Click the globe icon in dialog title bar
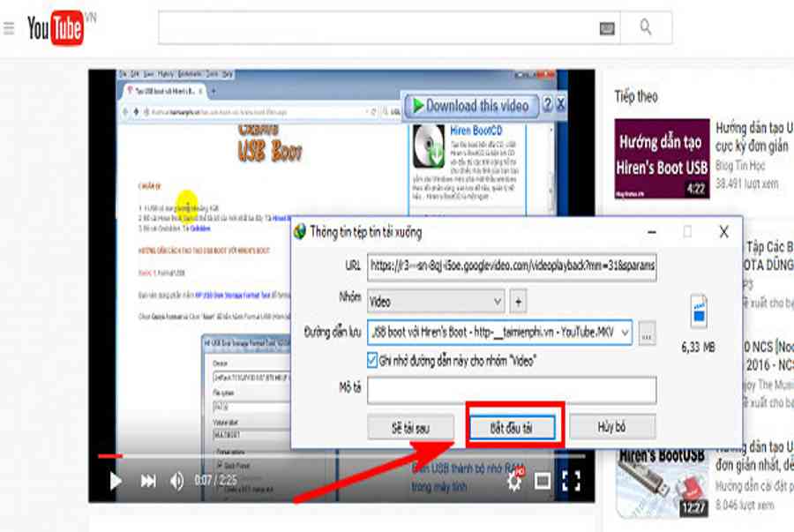This screenshot has width=794, height=532. 300,232
